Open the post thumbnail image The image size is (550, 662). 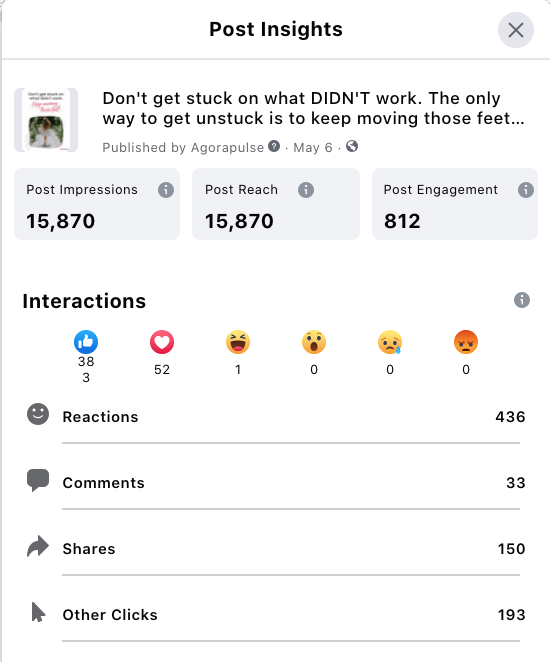tap(46, 120)
